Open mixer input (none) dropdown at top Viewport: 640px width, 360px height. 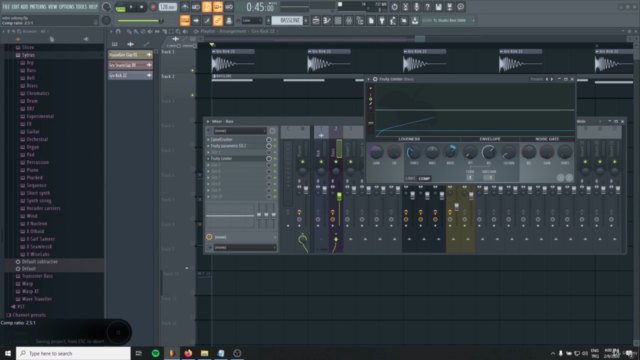pos(240,131)
